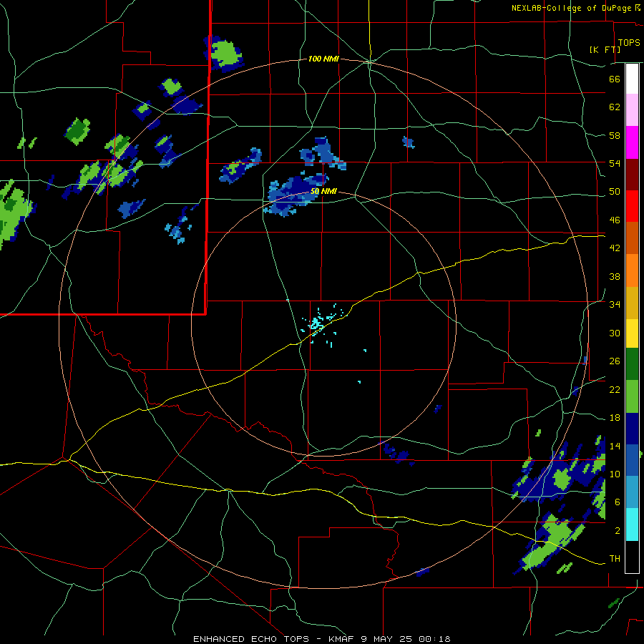
Task: Click the 30 value on the scale
Action: [615, 333]
